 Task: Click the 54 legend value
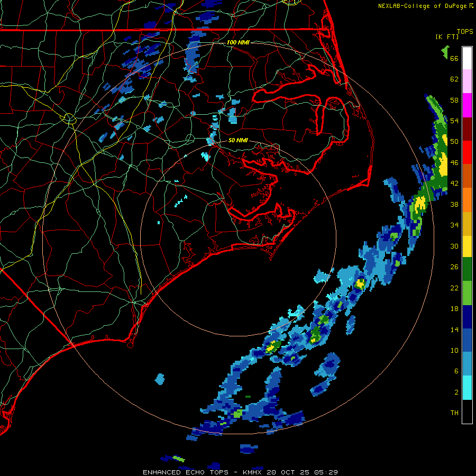tap(454, 121)
